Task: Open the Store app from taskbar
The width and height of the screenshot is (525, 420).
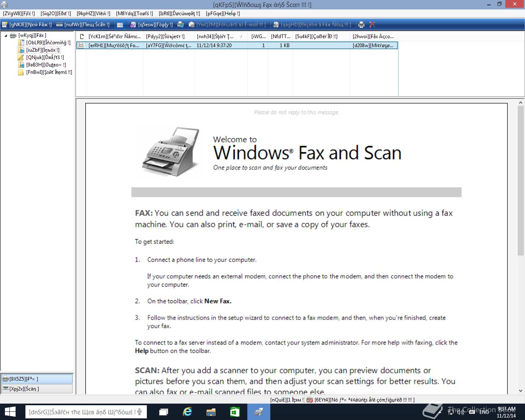Action: [235, 412]
